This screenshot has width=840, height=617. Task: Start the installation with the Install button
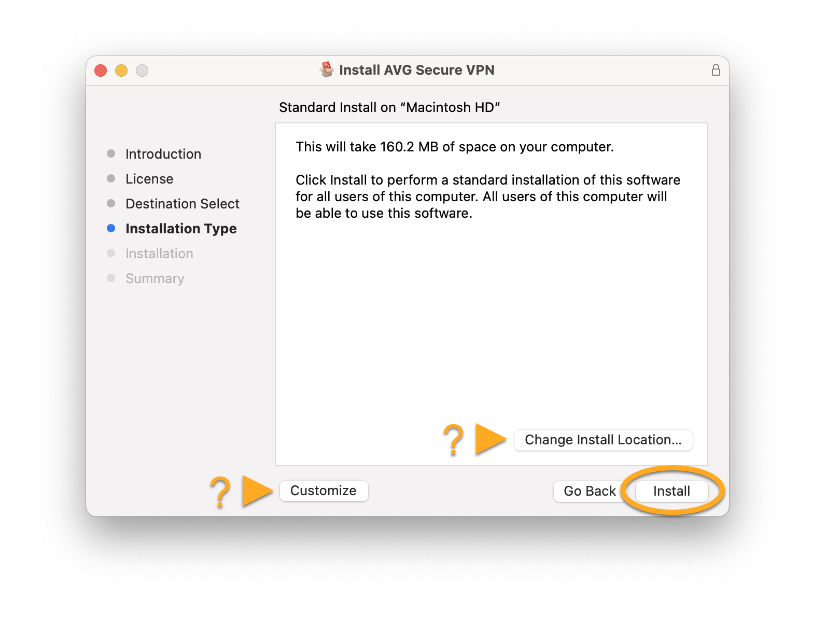coord(671,491)
